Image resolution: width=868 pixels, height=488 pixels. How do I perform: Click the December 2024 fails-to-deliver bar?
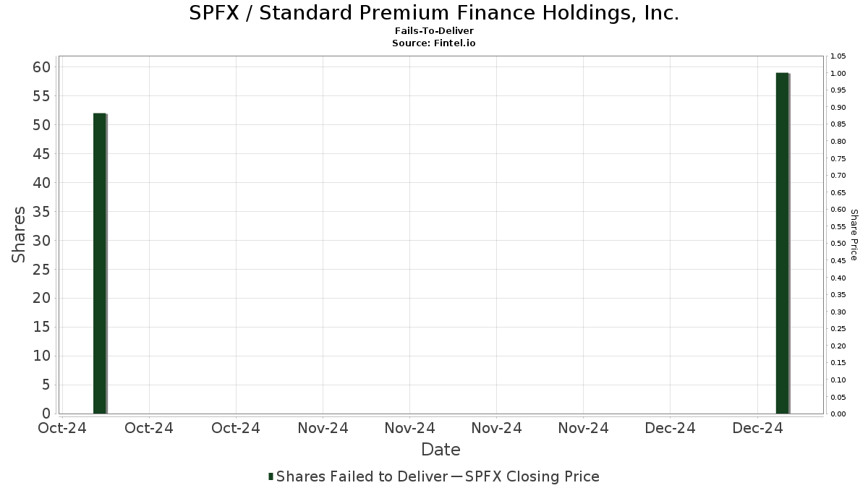pos(783,243)
